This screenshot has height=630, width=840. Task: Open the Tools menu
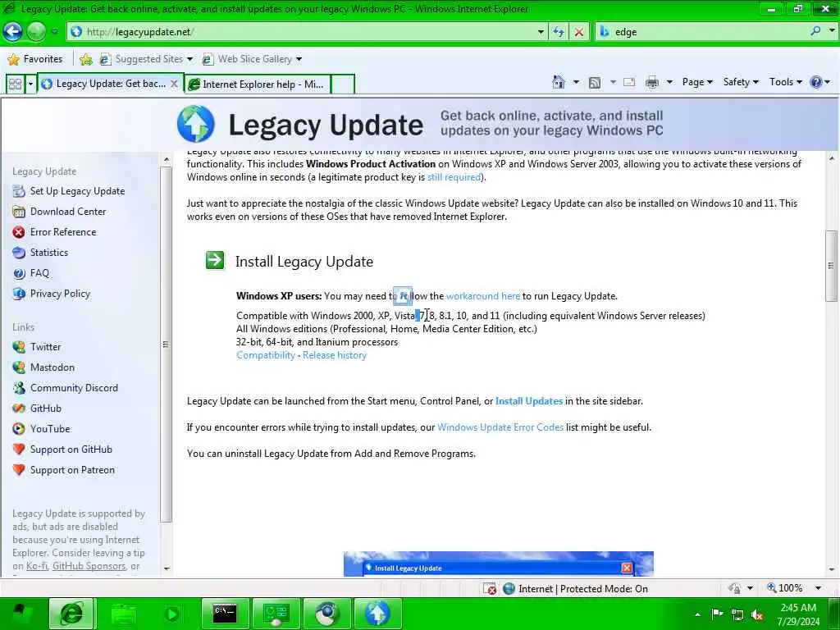[785, 82]
